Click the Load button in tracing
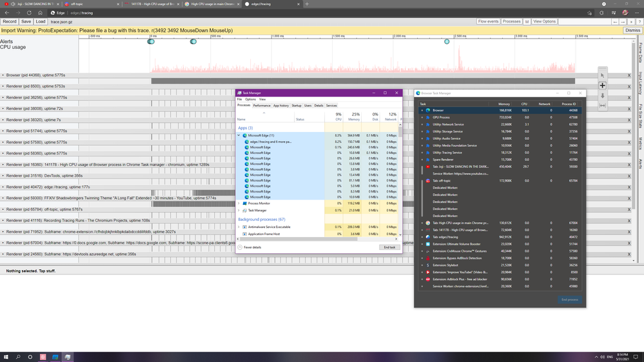 tap(40, 22)
